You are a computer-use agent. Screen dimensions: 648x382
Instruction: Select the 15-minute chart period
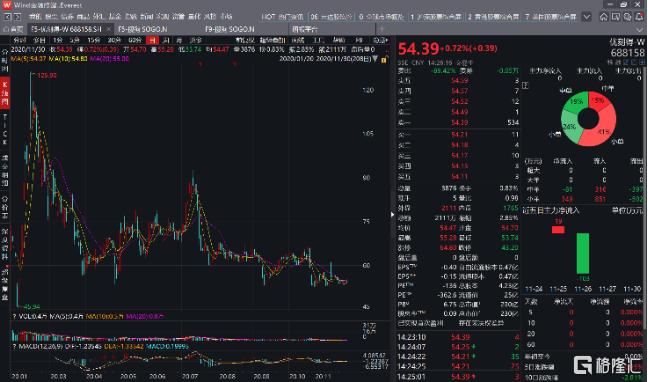coord(94,40)
